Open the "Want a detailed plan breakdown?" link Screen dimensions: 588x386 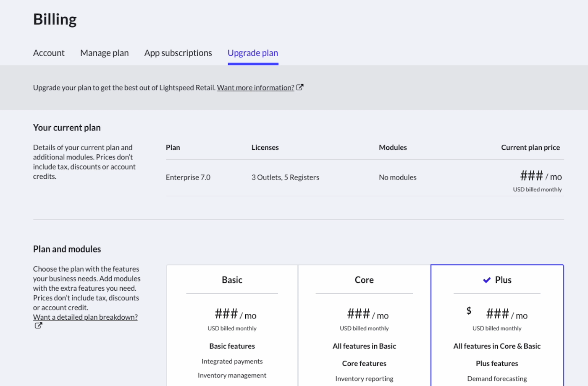coord(85,317)
